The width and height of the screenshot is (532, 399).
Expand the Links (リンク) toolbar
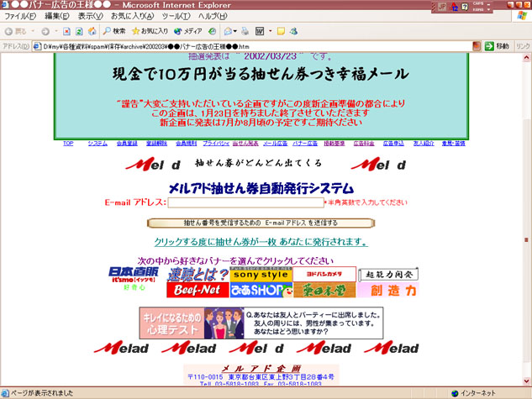[x=523, y=46]
